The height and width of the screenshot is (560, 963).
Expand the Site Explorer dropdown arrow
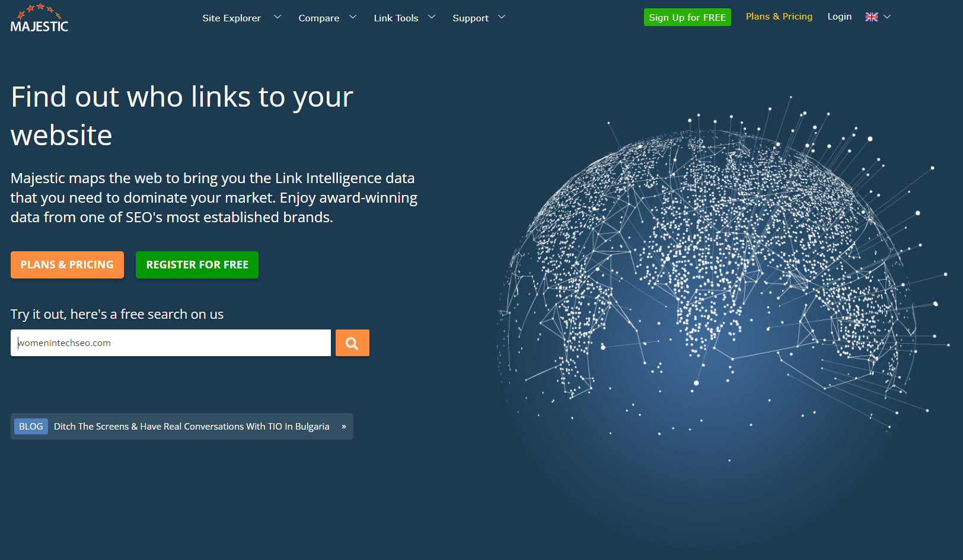click(x=277, y=17)
